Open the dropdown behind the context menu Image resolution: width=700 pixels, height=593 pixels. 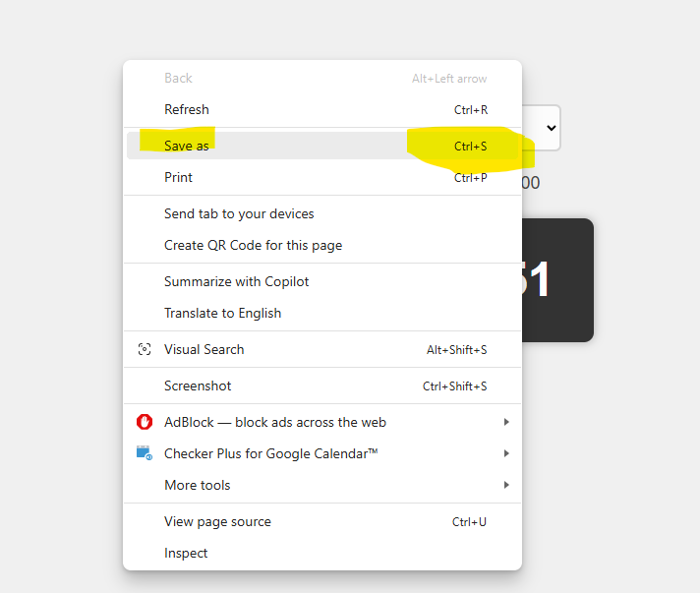tap(550, 128)
